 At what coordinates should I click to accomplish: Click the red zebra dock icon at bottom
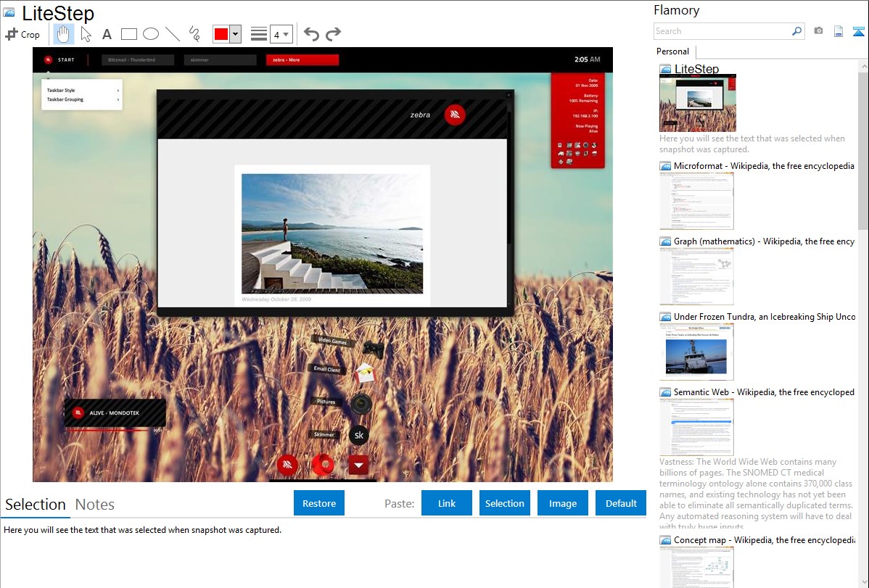point(288,465)
